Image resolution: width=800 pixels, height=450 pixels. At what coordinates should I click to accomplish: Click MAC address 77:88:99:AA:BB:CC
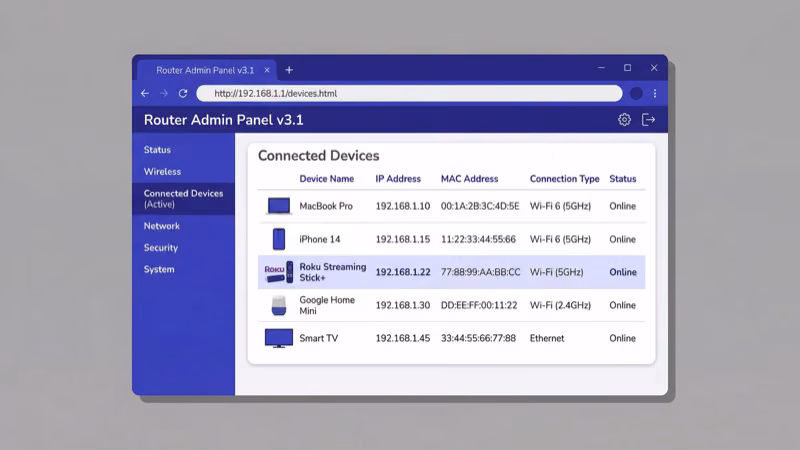[x=481, y=272]
